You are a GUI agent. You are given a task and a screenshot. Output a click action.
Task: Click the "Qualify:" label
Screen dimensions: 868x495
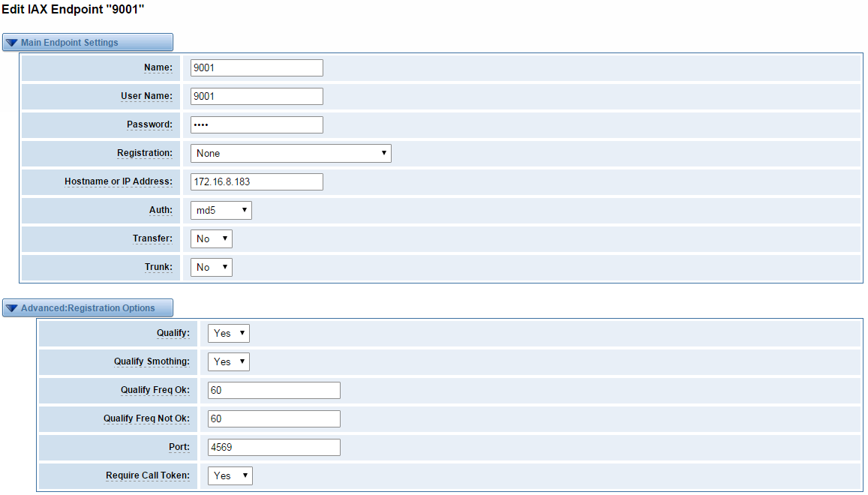[173, 333]
